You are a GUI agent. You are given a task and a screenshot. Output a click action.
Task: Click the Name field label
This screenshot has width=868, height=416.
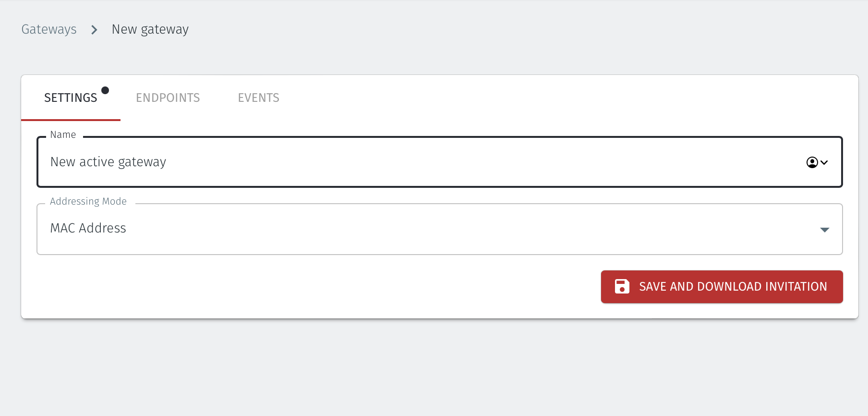[x=63, y=135]
